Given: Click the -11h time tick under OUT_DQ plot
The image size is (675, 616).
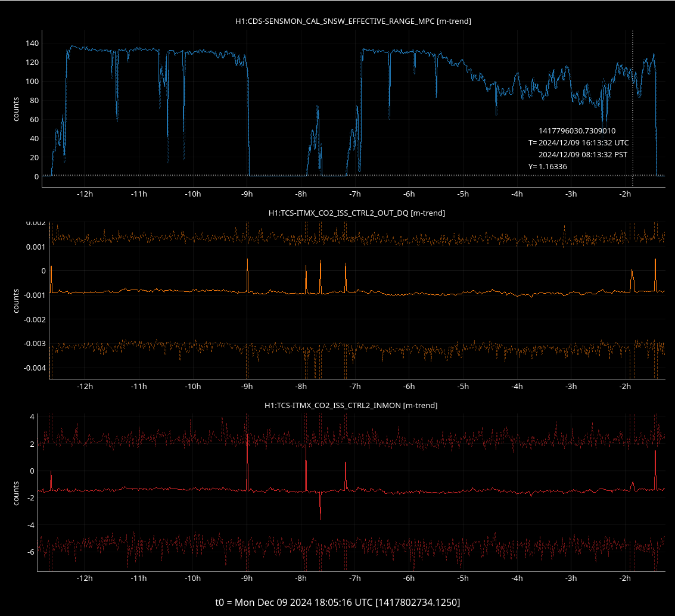Looking at the screenshot, I should (139, 387).
